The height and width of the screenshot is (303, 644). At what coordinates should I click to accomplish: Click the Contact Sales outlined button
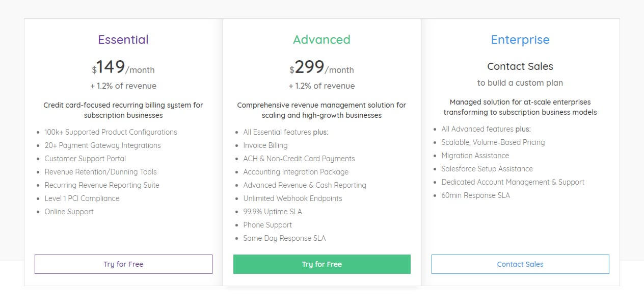(520, 264)
